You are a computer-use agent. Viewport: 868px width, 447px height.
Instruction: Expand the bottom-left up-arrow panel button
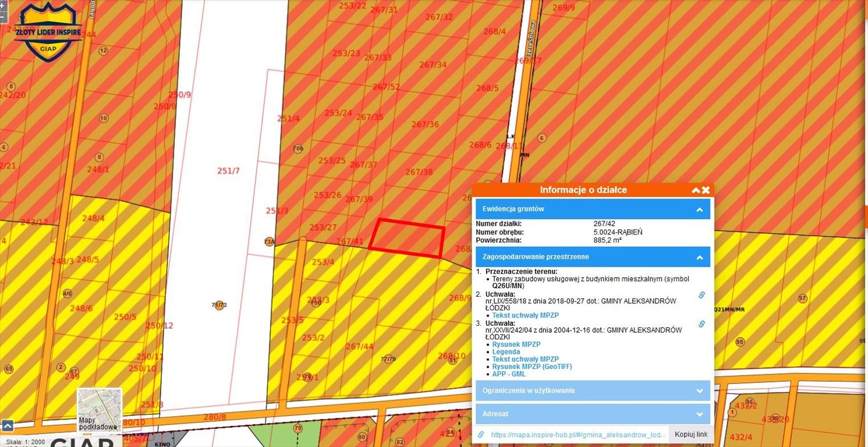point(7,425)
